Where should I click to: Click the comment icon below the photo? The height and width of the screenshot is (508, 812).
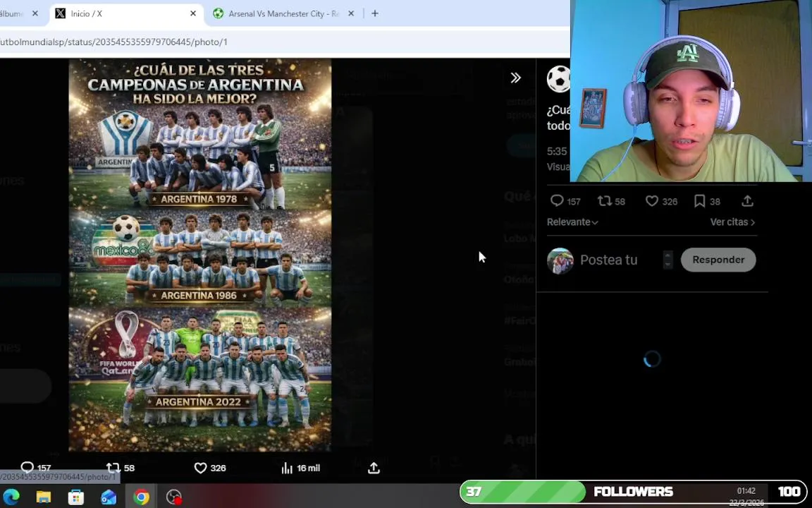click(27, 468)
